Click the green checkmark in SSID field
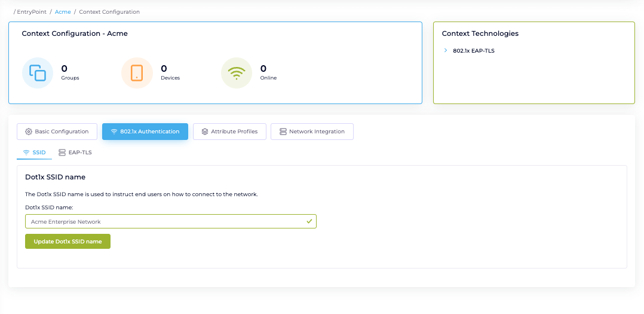Image resolution: width=644 pixels, height=314 pixels. 309,221
